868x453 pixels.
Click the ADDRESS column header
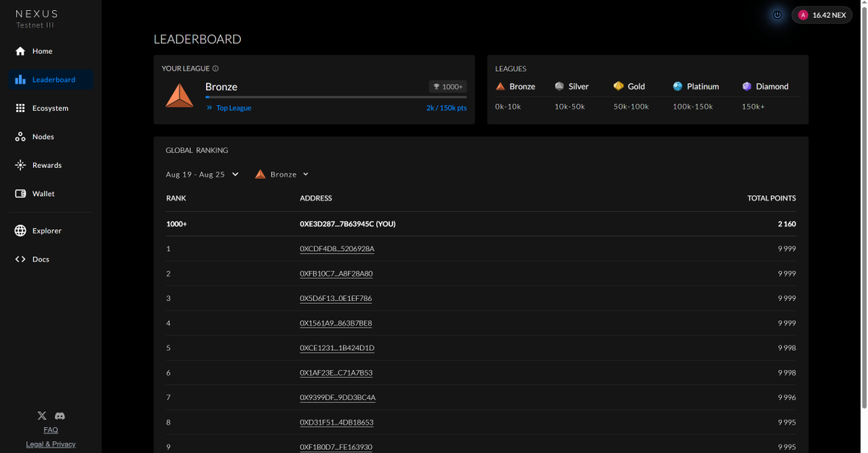[x=316, y=198]
